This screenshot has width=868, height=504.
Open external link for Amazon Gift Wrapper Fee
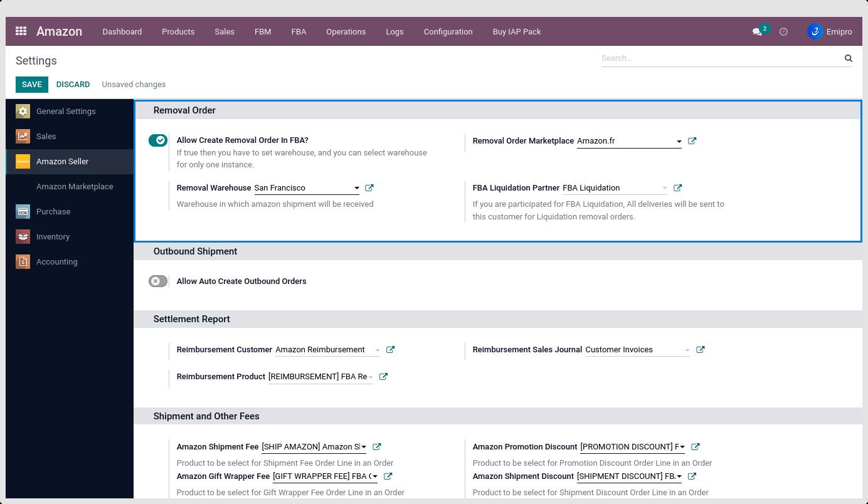(388, 476)
